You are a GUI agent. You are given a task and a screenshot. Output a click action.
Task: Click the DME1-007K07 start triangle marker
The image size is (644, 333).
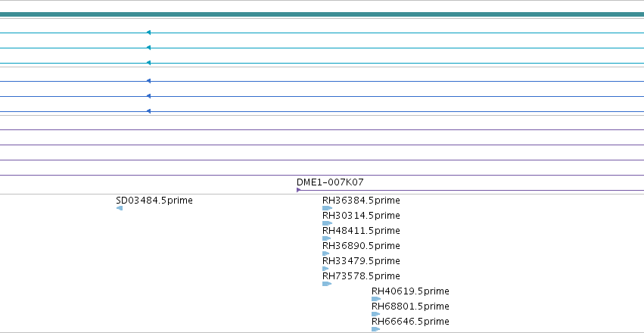299,190
